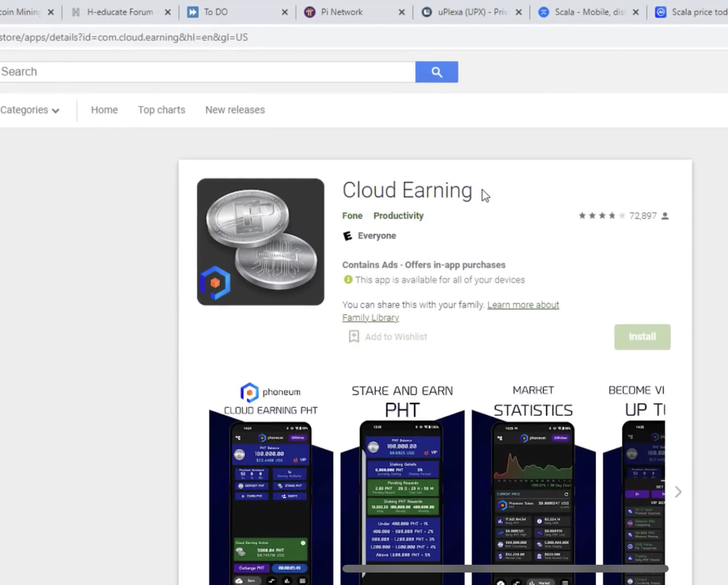The width and height of the screenshot is (728, 585).
Task: Click the Cloud Earning app icon
Action: pos(260,242)
